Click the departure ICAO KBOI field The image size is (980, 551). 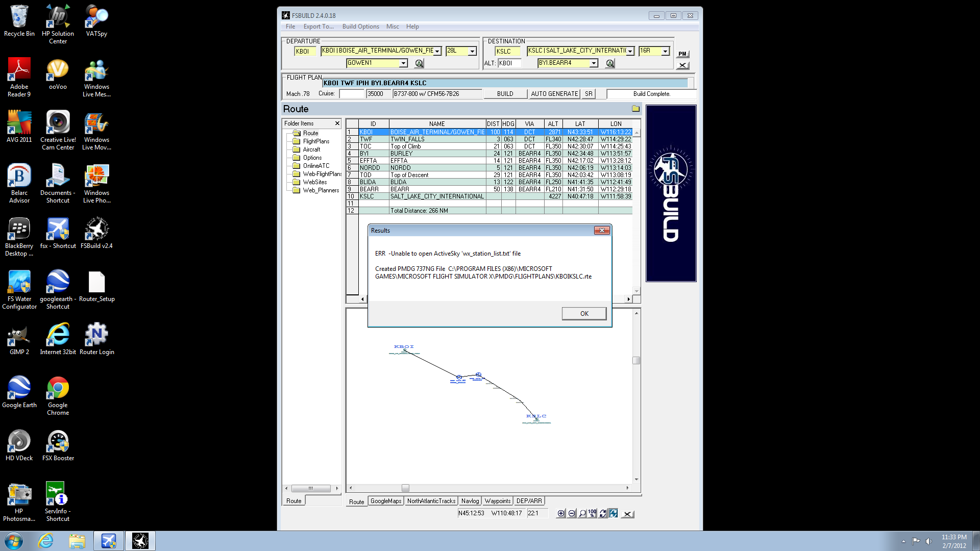(x=305, y=51)
